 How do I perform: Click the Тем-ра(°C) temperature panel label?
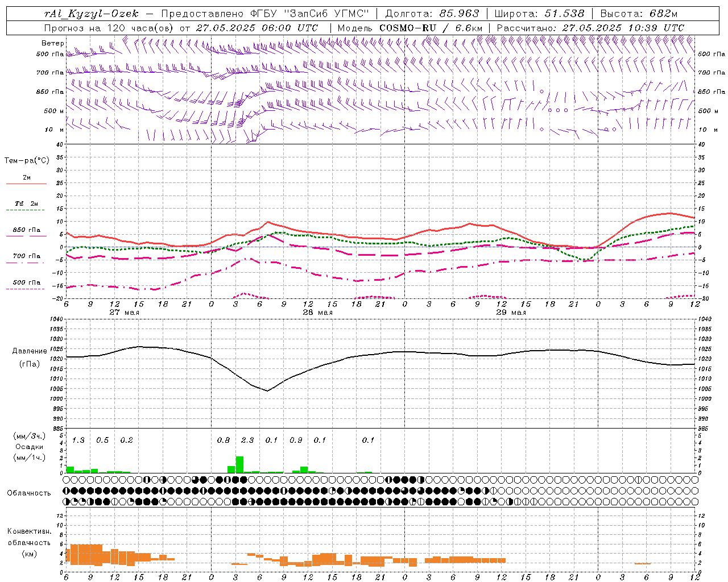[27, 161]
